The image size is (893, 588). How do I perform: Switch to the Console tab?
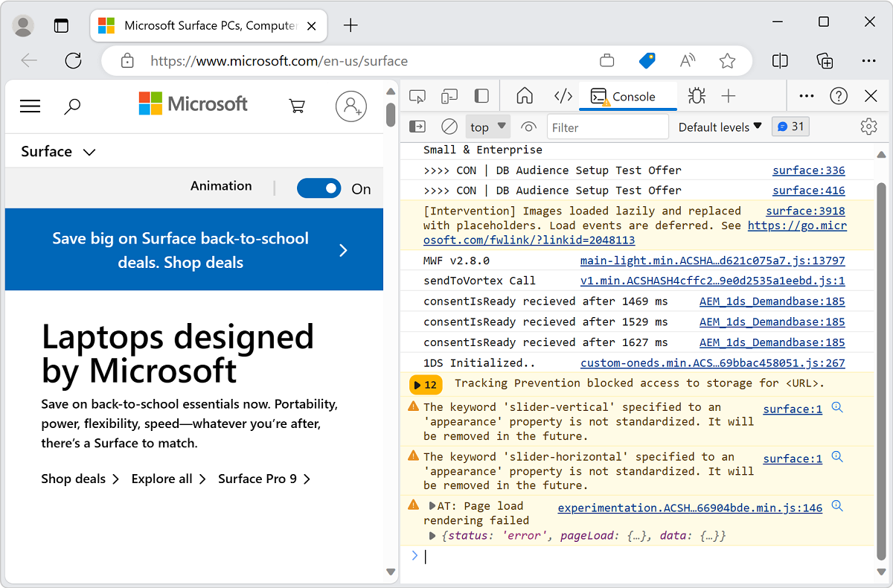(627, 95)
